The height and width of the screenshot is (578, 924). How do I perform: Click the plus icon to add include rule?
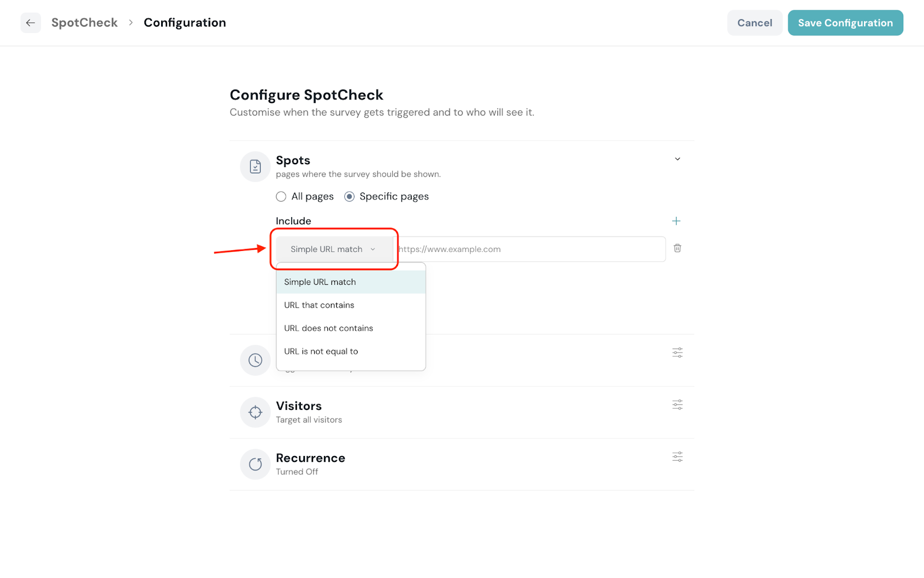pos(676,221)
